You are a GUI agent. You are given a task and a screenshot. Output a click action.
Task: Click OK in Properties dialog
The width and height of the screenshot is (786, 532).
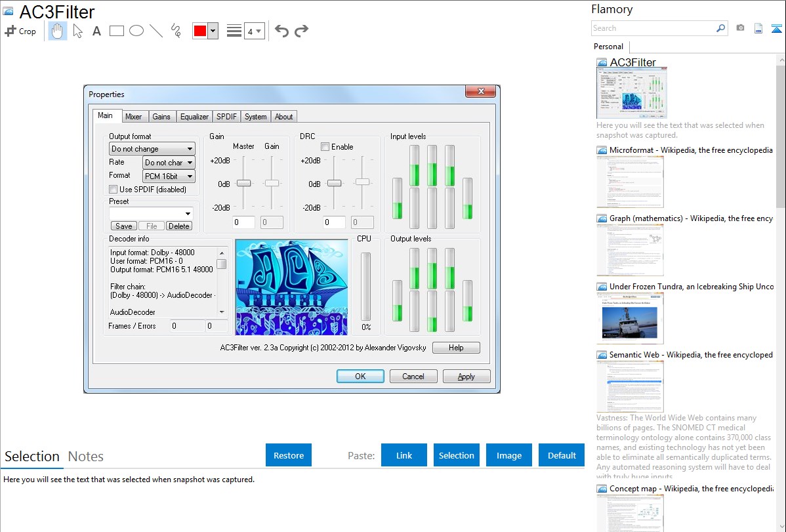(x=360, y=376)
